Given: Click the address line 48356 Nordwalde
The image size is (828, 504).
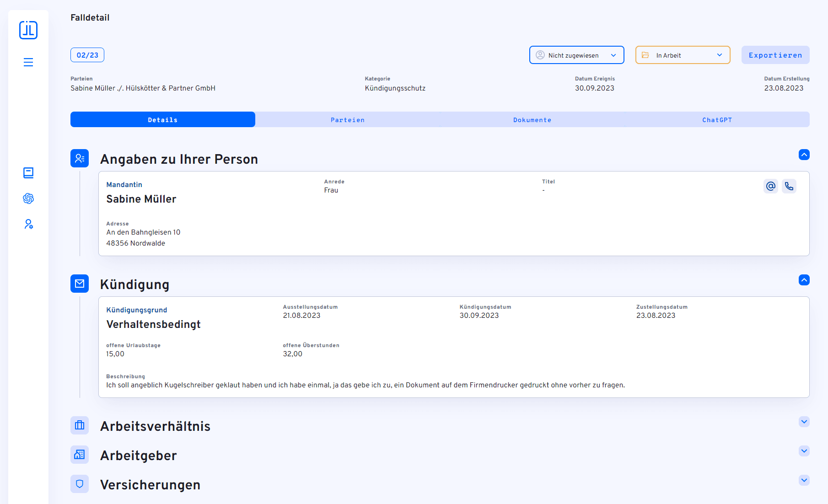Looking at the screenshot, I should click(136, 243).
